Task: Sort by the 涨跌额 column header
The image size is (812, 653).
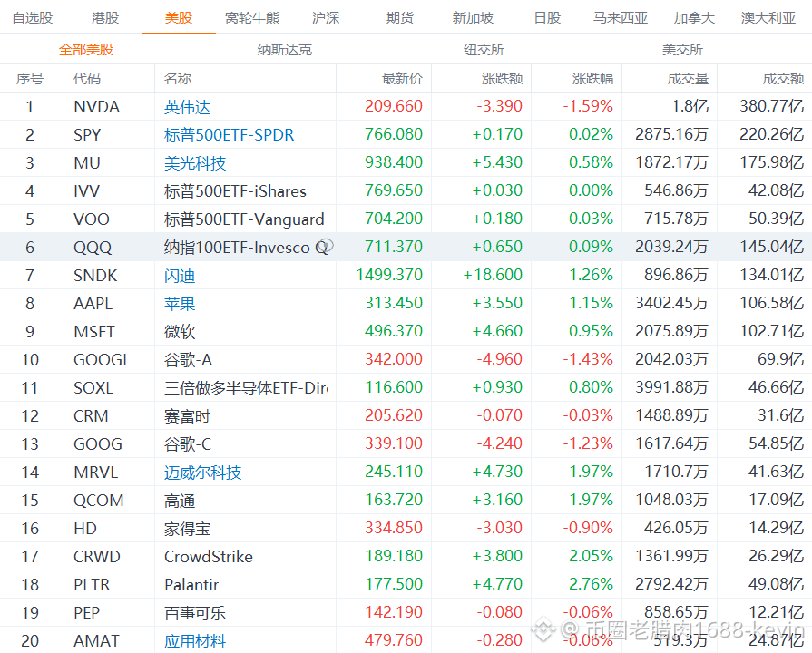Action: point(502,79)
